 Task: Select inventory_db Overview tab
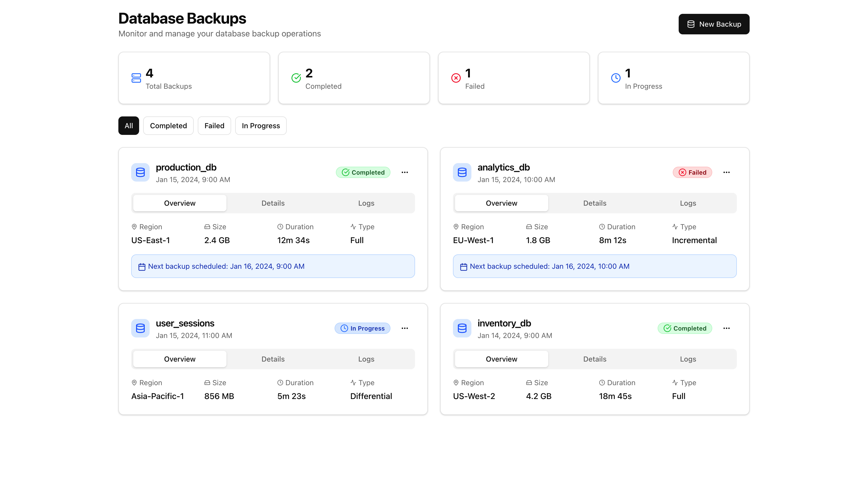coord(501,359)
